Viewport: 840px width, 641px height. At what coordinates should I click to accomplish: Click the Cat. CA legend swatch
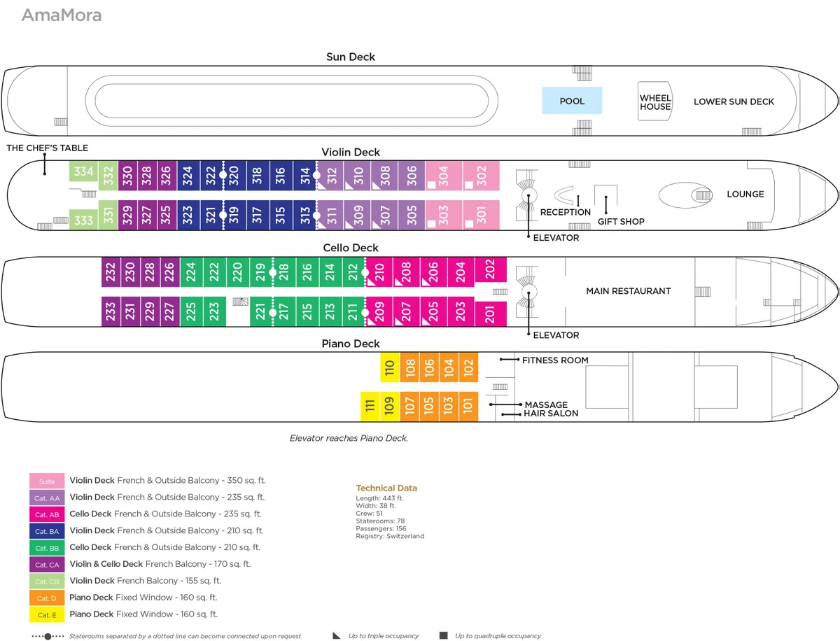47,564
